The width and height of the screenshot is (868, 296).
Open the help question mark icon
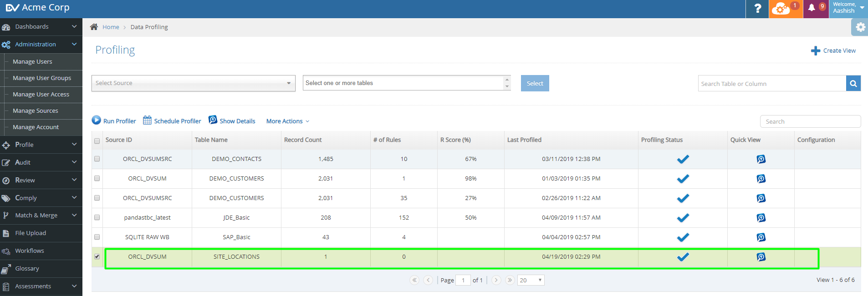tap(758, 9)
